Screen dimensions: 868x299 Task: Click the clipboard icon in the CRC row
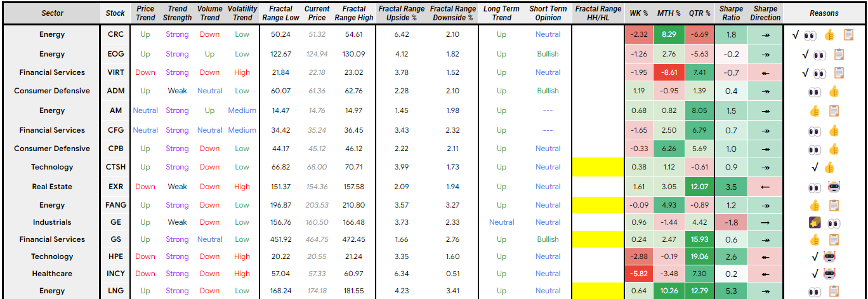click(848, 35)
